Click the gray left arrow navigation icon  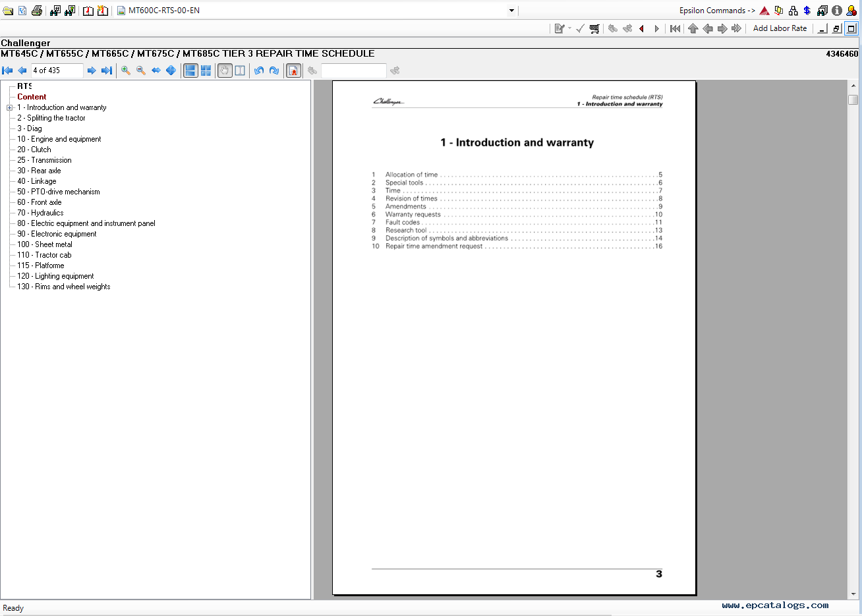708,28
